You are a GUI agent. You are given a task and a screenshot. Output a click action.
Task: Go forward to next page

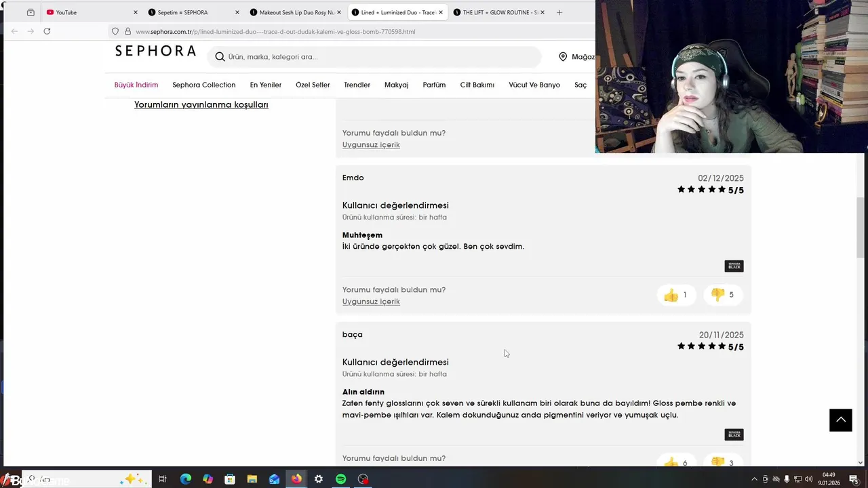click(31, 31)
